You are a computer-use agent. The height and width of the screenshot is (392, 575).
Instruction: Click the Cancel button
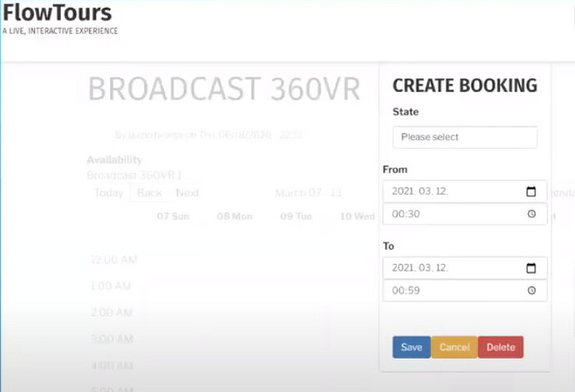(x=454, y=347)
